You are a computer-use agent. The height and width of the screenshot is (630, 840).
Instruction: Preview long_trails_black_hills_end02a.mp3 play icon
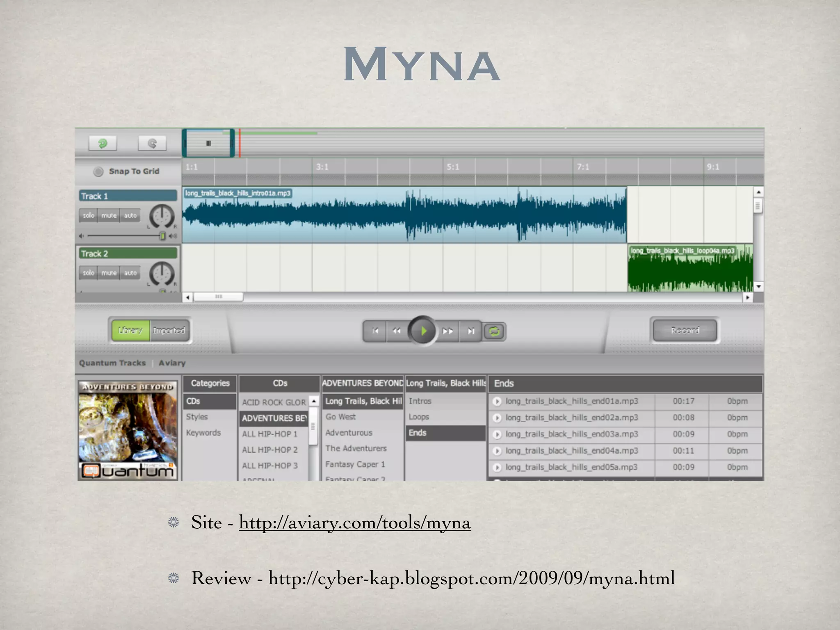pyautogui.click(x=497, y=418)
